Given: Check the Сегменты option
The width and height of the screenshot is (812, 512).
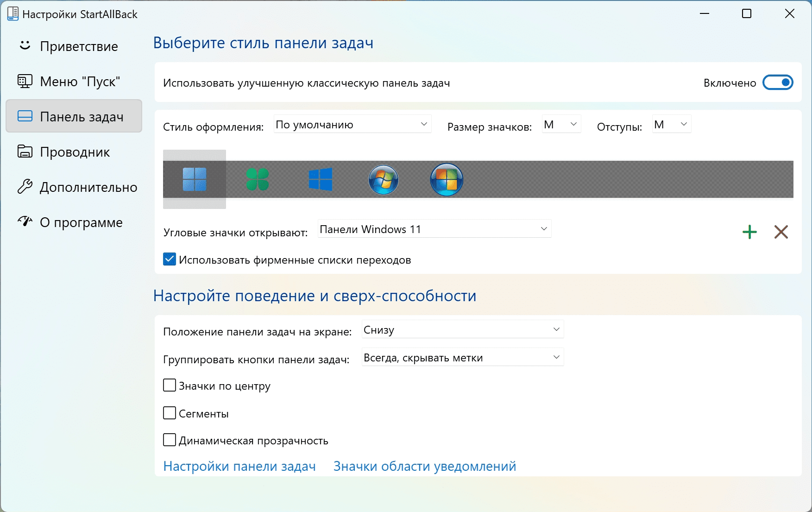Looking at the screenshot, I should pos(170,413).
